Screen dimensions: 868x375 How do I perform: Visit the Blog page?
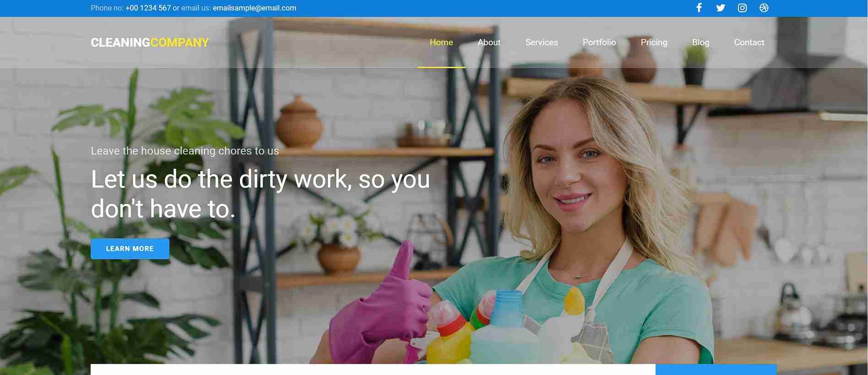tap(700, 43)
